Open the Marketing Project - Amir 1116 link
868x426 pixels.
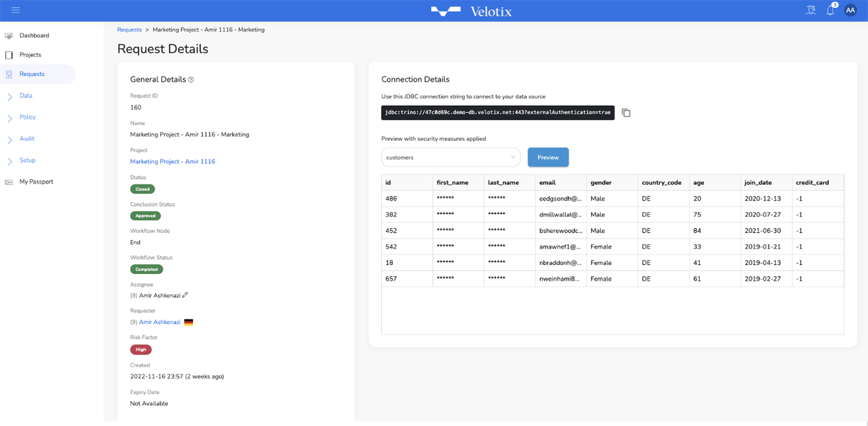pyautogui.click(x=173, y=162)
